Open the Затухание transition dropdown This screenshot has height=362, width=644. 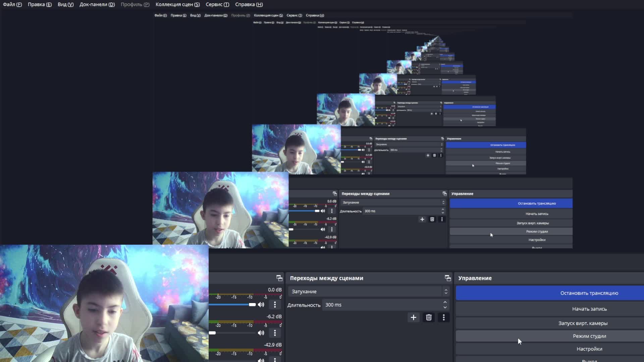pyautogui.click(x=369, y=291)
